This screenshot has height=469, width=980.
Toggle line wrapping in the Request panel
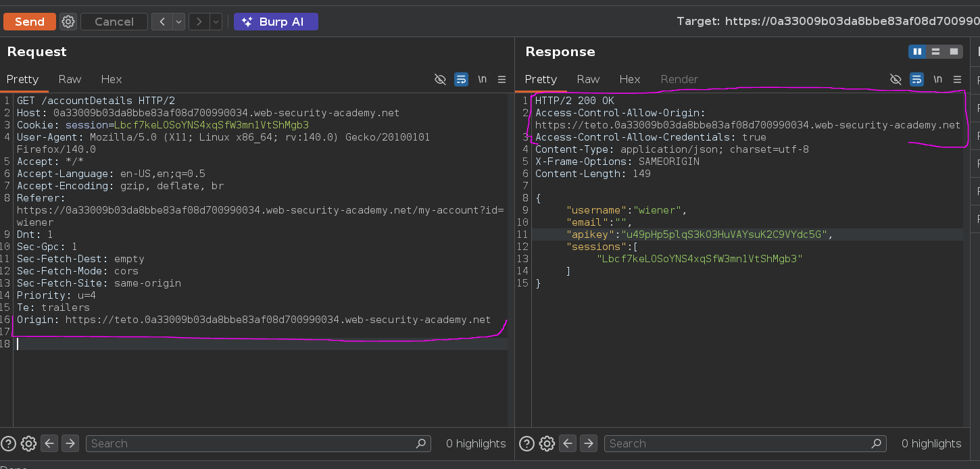point(461,79)
